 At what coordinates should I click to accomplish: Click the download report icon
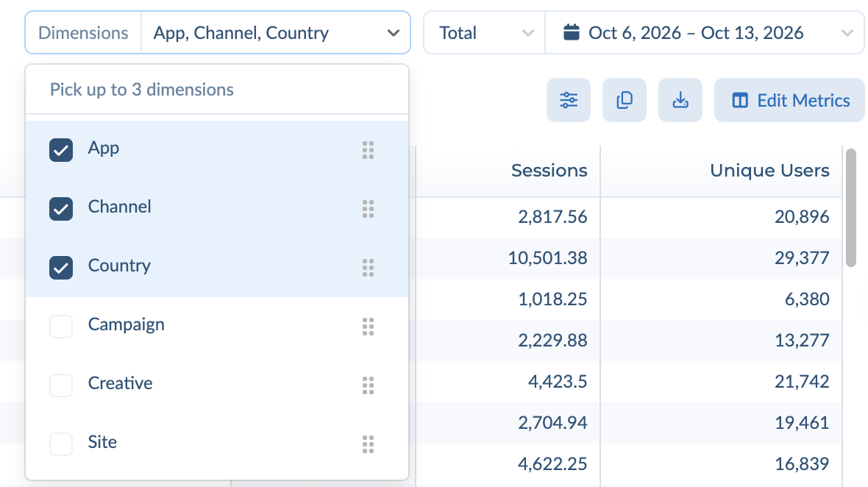pyautogui.click(x=680, y=100)
